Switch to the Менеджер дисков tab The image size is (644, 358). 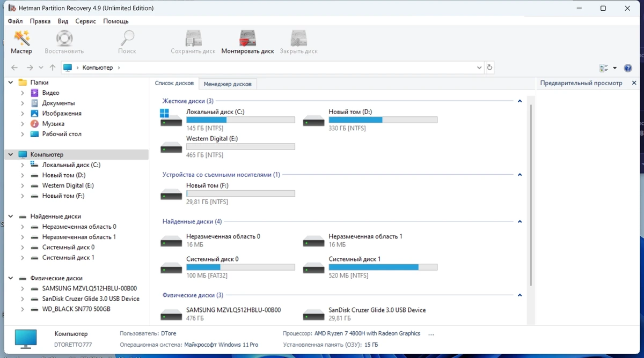tap(228, 84)
